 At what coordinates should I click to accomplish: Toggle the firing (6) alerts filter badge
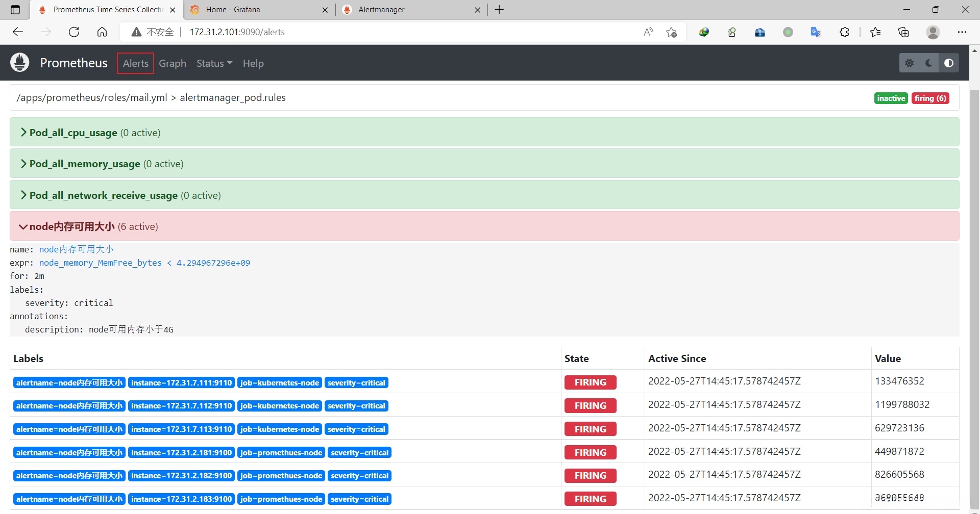[930, 98]
